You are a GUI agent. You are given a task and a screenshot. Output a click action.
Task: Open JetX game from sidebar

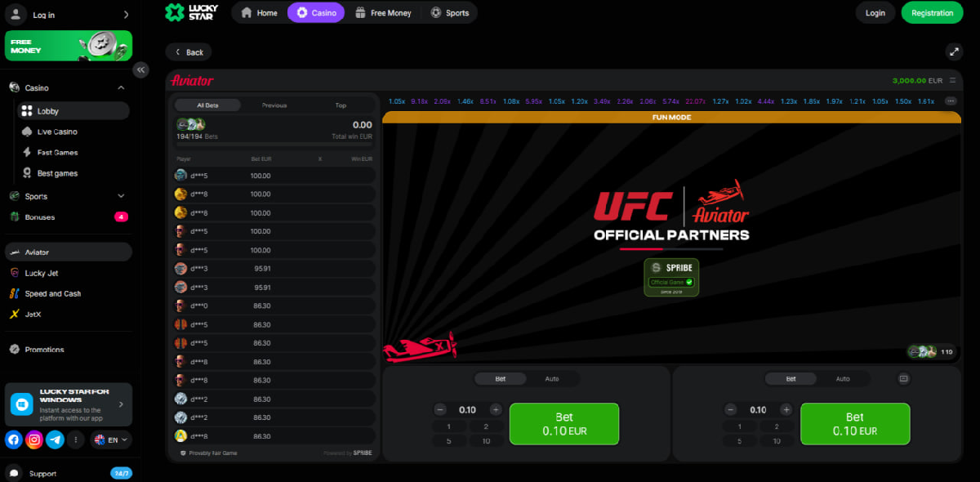[69, 314]
